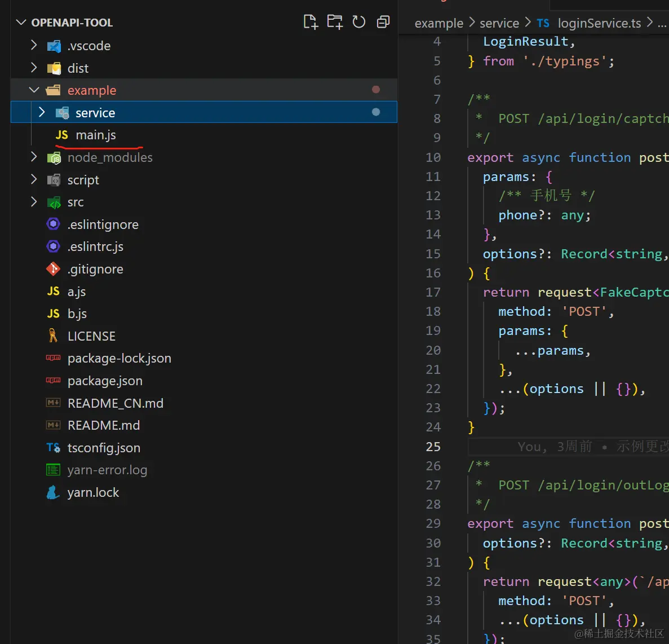Image resolution: width=669 pixels, height=644 pixels.
Task: Click the New File icon in explorer header
Action: [x=310, y=22]
